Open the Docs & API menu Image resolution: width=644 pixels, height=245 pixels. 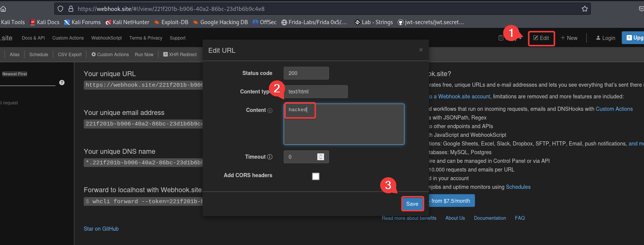tap(33, 38)
